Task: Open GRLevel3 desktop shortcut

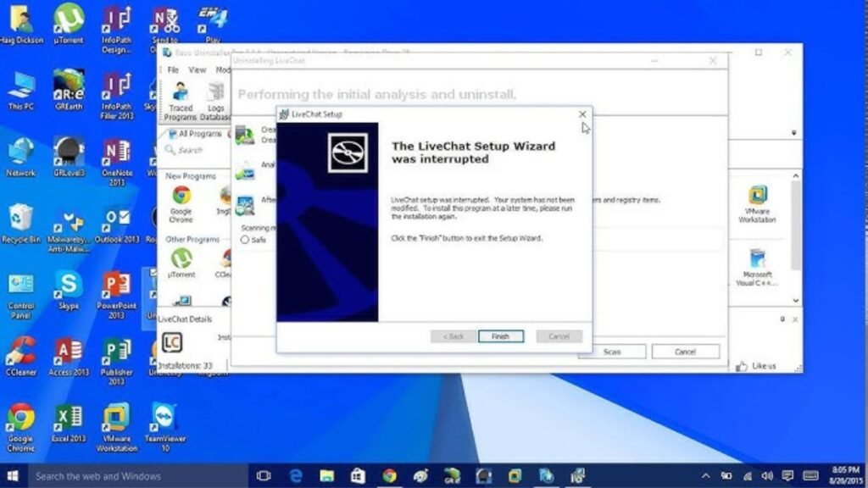Action: click(69, 157)
